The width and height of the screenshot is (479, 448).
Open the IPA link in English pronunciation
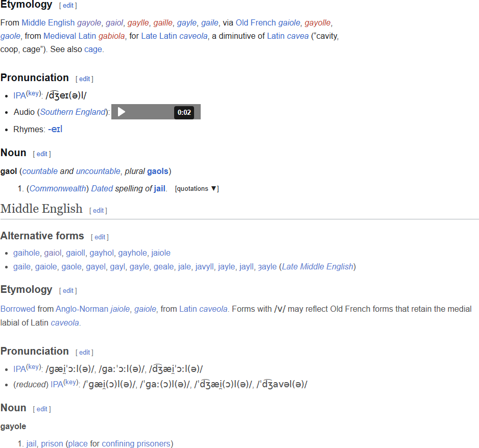tap(19, 95)
